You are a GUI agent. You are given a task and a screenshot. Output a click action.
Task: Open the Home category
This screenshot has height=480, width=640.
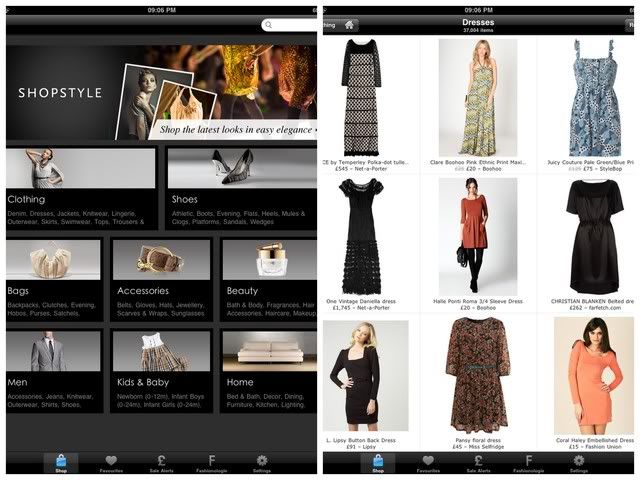[269, 371]
